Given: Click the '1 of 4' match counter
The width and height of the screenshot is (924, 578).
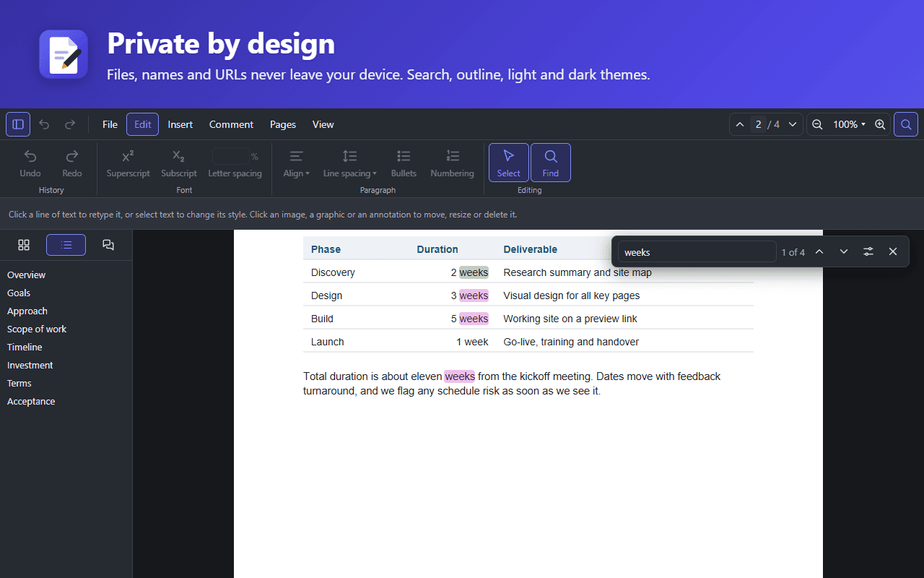Looking at the screenshot, I should (793, 252).
